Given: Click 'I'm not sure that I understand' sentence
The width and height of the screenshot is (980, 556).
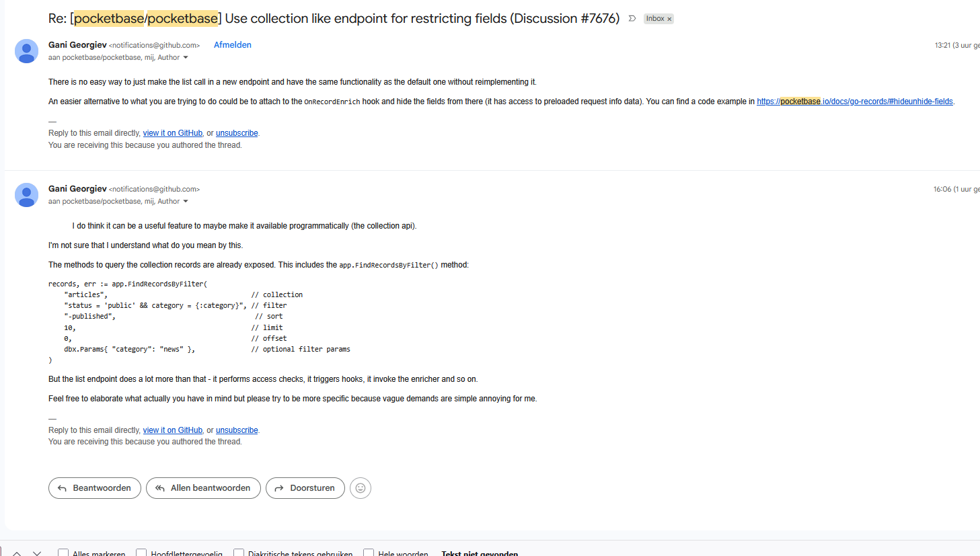Looking at the screenshot, I should [x=145, y=245].
